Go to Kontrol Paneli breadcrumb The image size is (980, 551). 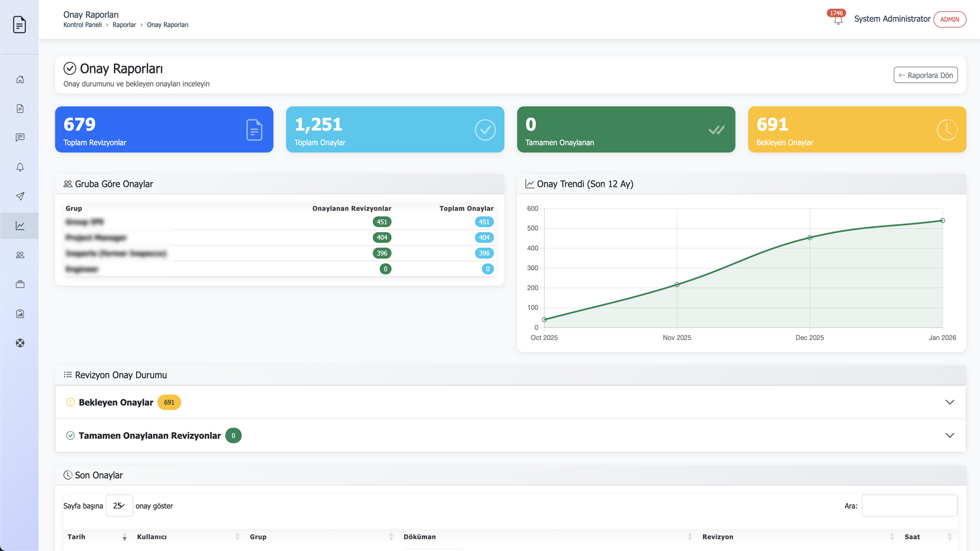click(x=82, y=25)
